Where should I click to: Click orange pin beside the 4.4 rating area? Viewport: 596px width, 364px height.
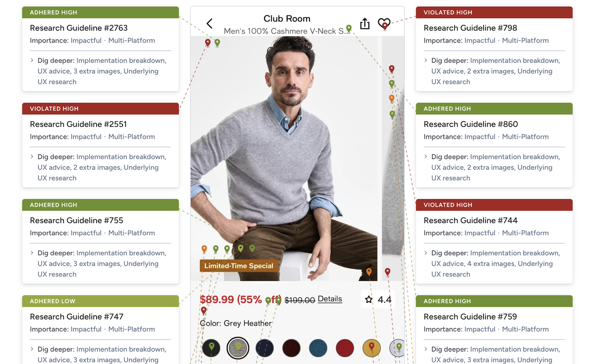click(369, 271)
